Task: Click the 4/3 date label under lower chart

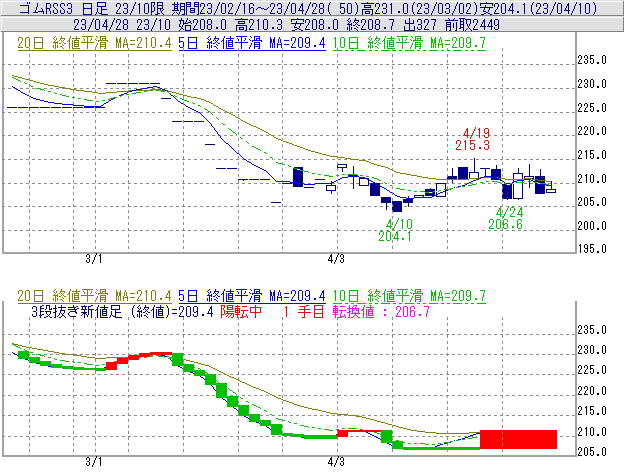Action: coord(336,462)
